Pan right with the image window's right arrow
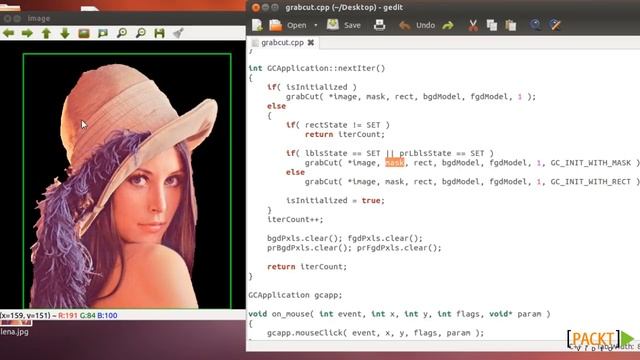Screen dimensions: 640x360 (x=27, y=33)
